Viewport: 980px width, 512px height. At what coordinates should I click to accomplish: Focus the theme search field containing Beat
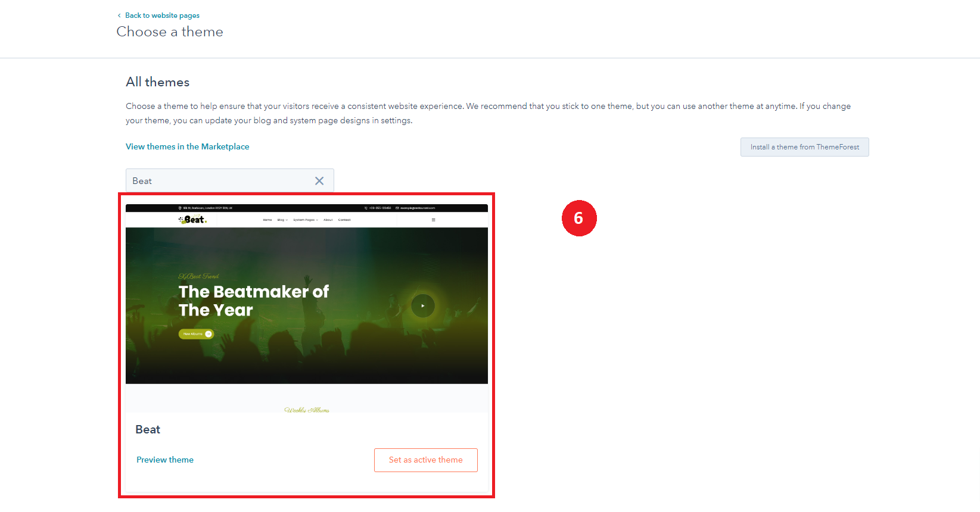pyautogui.click(x=217, y=181)
